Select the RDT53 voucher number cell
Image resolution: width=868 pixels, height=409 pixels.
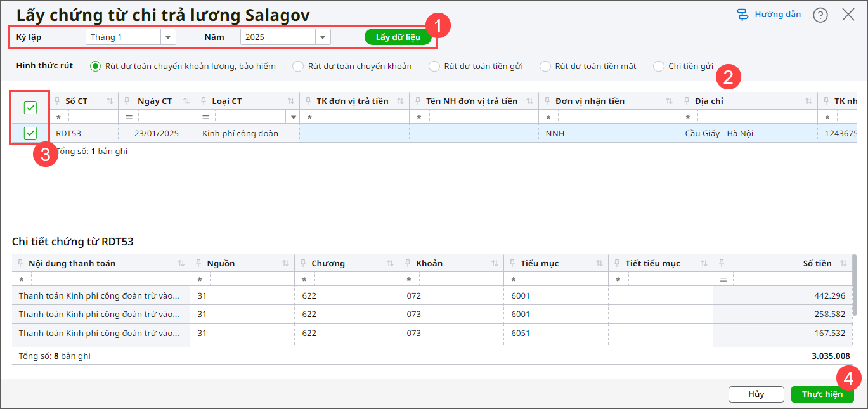pyautogui.click(x=84, y=133)
